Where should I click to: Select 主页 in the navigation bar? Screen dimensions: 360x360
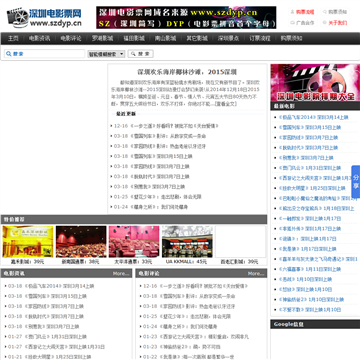click(13, 38)
